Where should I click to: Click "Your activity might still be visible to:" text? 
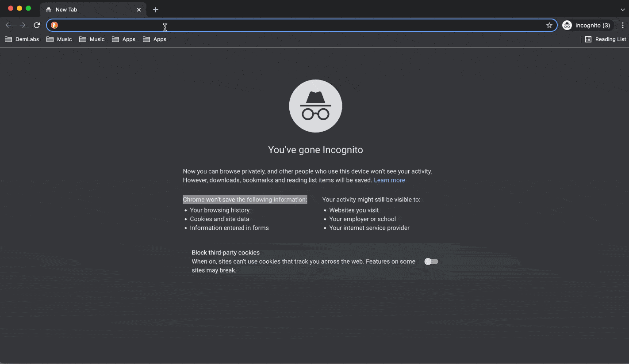click(x=371, y=200)
